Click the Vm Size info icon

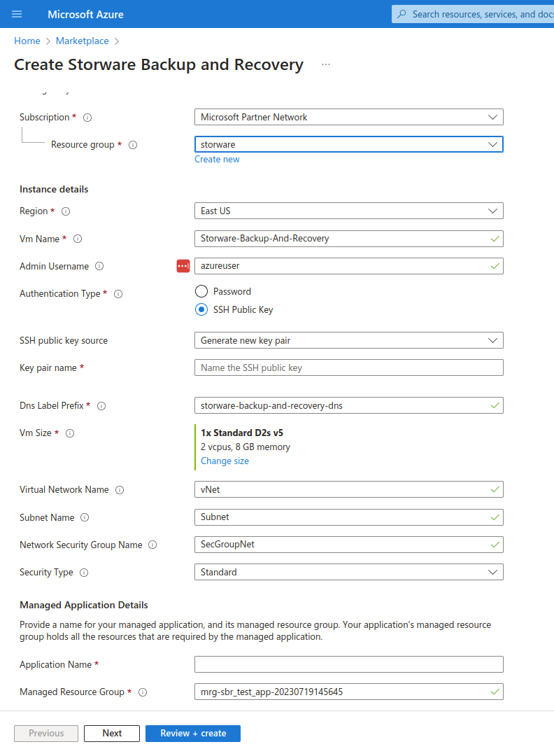(69, 433)
